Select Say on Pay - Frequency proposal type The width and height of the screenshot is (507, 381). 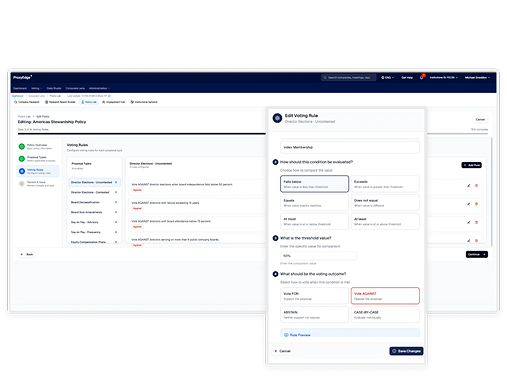point(94,232)
